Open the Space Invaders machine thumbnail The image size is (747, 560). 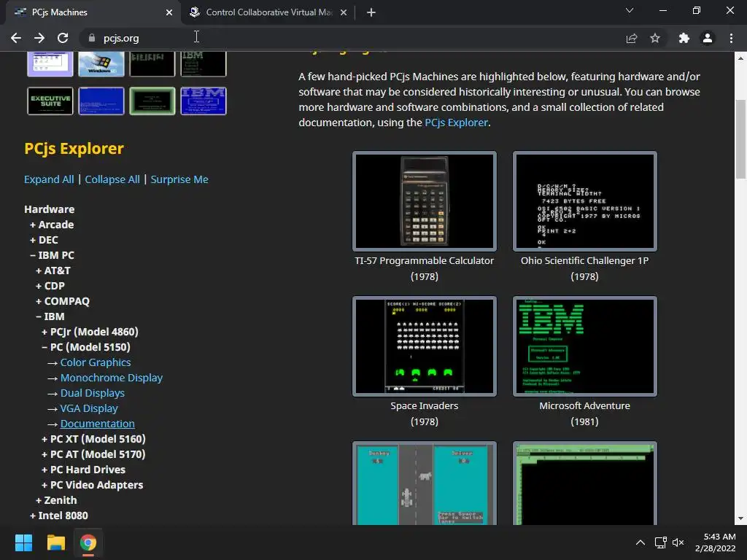point(425,346)
